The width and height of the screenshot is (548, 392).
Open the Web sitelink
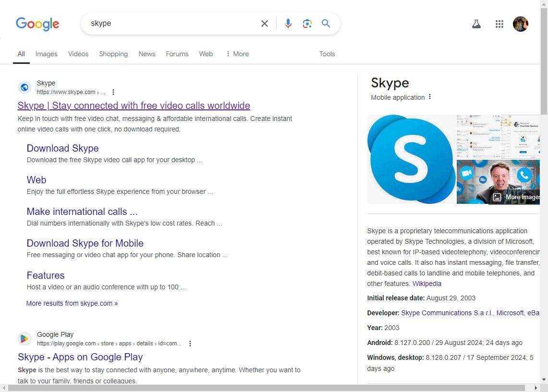coord(37,180)
